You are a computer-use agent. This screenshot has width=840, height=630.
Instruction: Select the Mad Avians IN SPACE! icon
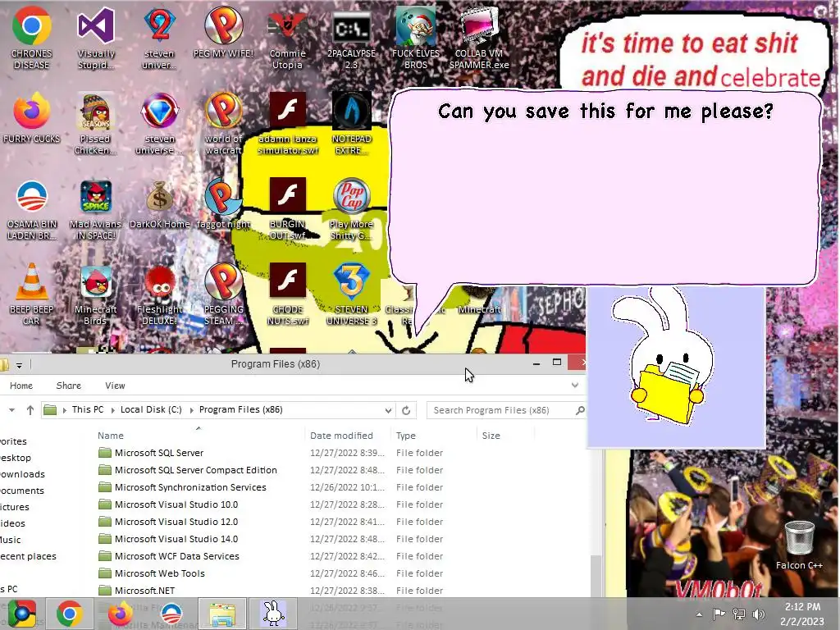[x=95, y=209]
